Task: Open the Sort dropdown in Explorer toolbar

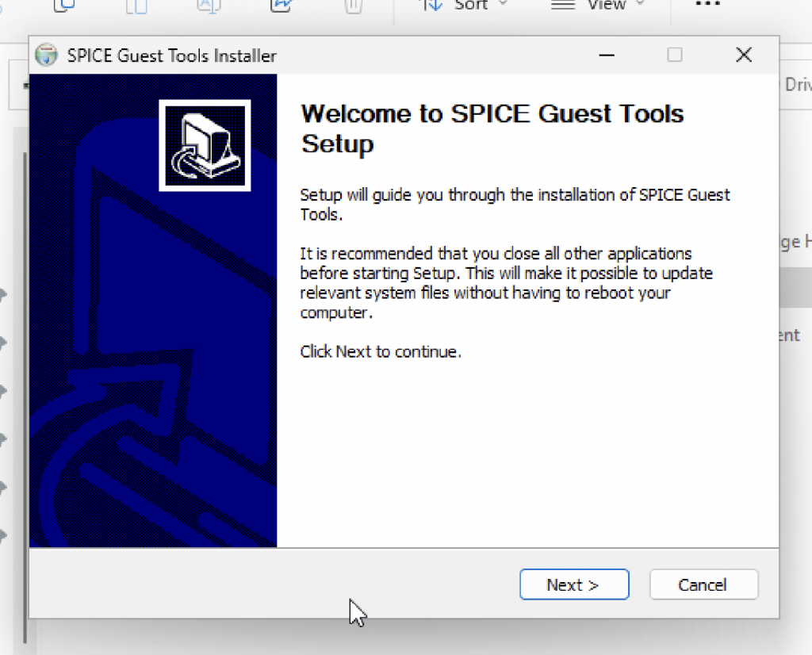Action: pos(464,5)
